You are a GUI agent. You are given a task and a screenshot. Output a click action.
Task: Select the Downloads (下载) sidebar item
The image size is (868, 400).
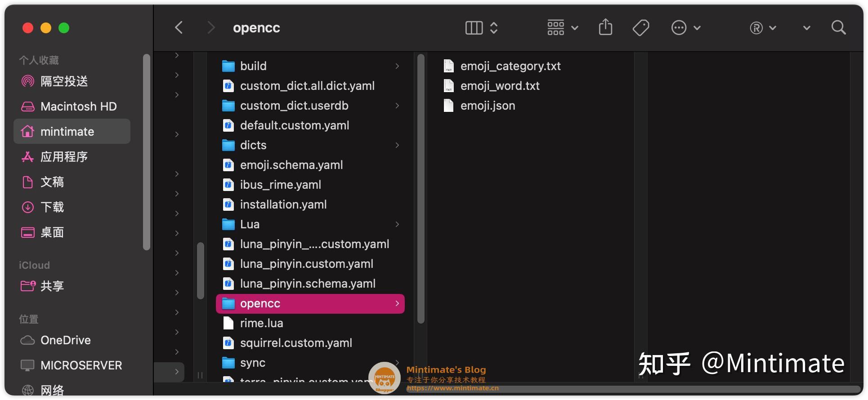pos(52,207)
